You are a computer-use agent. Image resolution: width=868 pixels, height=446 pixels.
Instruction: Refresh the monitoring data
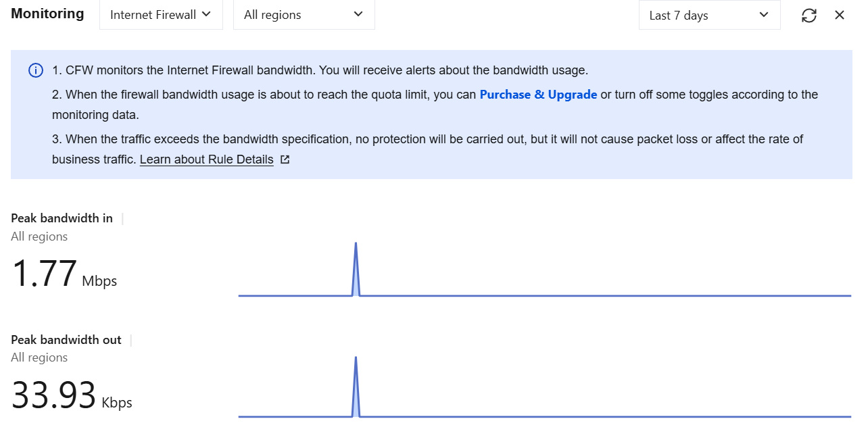[809, 16]
